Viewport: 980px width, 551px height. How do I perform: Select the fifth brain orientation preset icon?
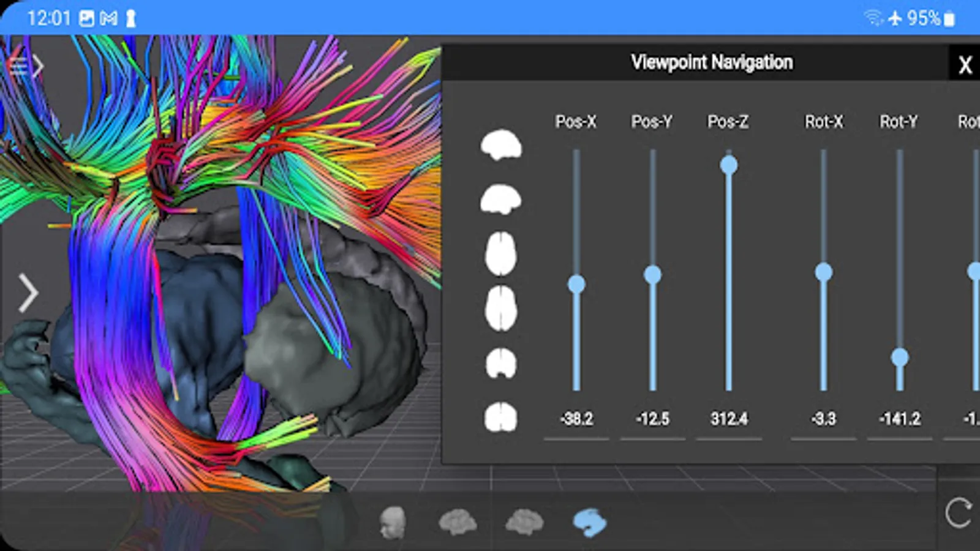tap(501, 363)
